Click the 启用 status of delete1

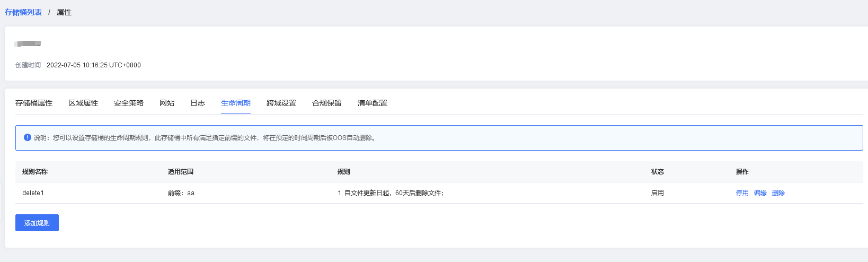coord(658,193)
